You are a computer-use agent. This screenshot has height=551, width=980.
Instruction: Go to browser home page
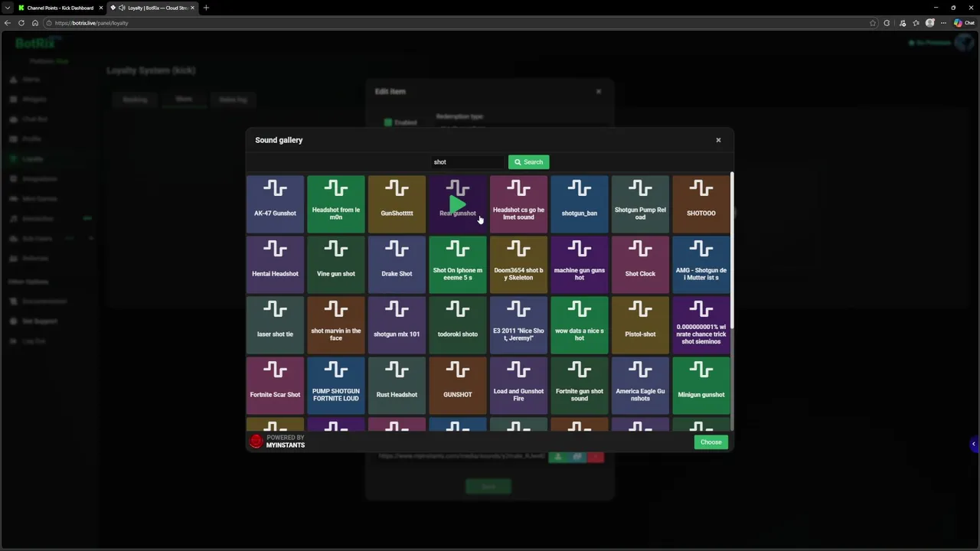[x=34, y=23]
